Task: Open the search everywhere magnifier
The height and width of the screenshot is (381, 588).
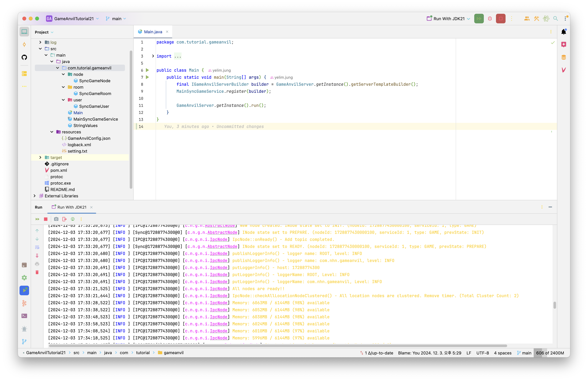Action: coord(555,19)
